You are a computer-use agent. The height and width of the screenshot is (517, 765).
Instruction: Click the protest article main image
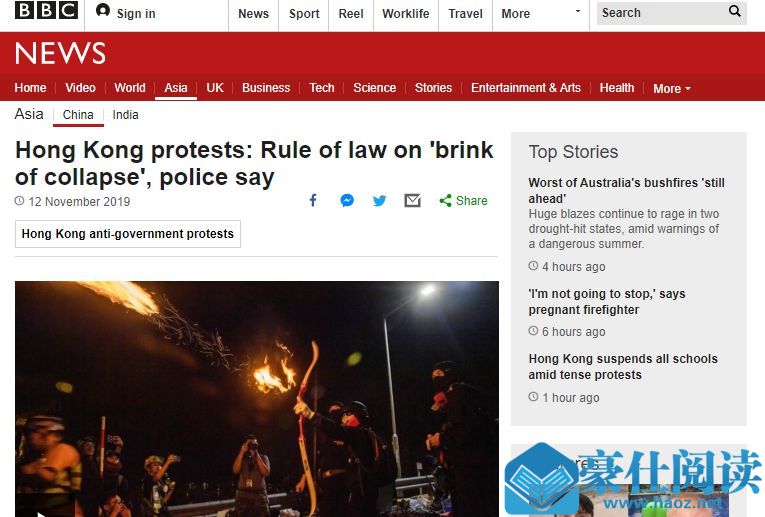click(257, 398)
